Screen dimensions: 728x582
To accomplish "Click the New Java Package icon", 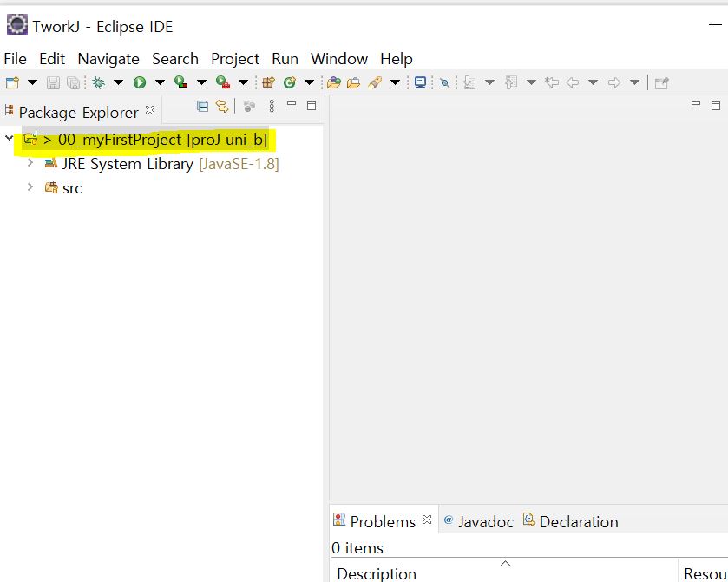I will coord(268,82).
